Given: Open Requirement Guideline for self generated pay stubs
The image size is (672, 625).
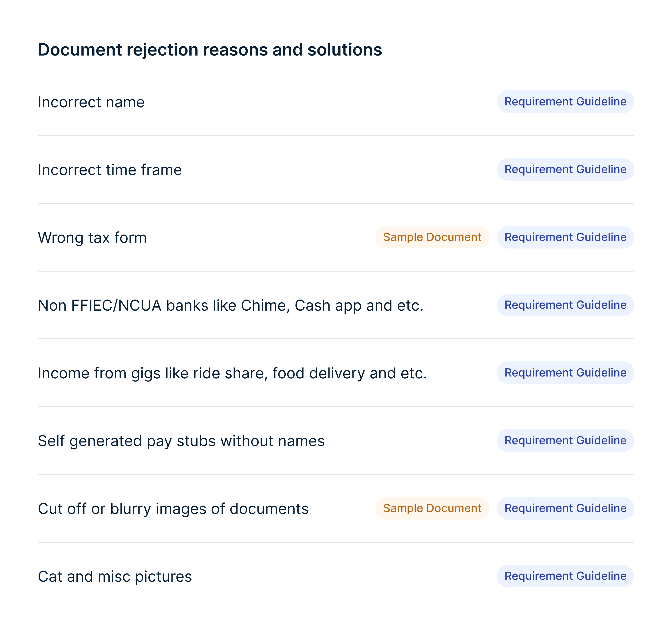Looking at the screenshot, I should [x=565, y=441].
